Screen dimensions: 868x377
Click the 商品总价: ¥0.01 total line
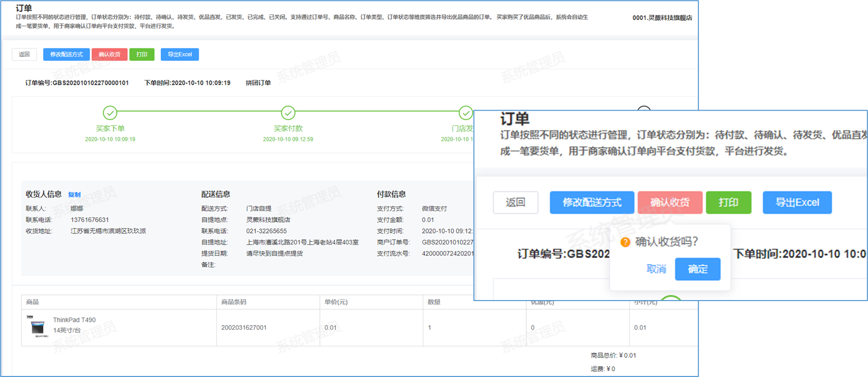pos(613,356)
